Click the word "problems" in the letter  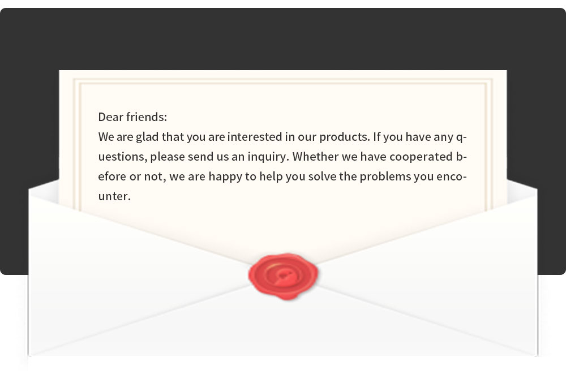(x=382, y=176)
